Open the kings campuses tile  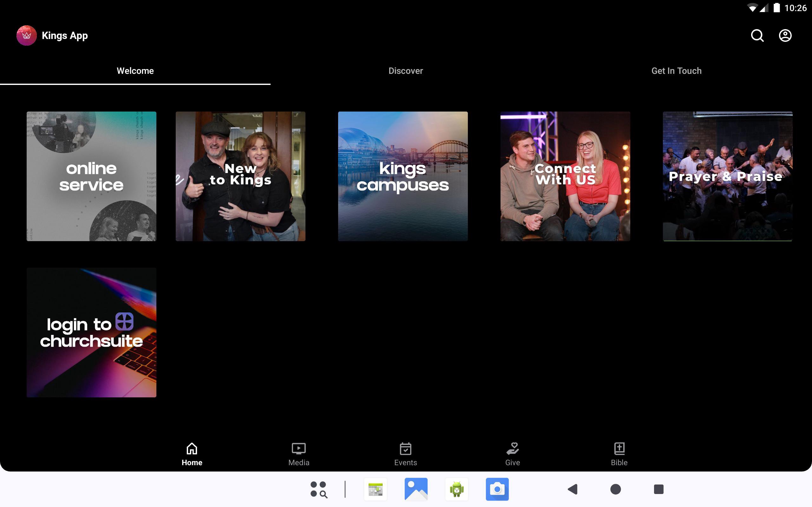pos(403,176)
